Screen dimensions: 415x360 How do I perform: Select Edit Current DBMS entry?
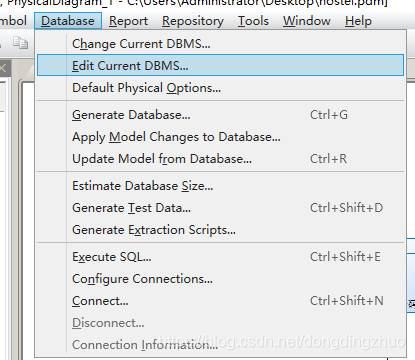(x=220, y=65)
